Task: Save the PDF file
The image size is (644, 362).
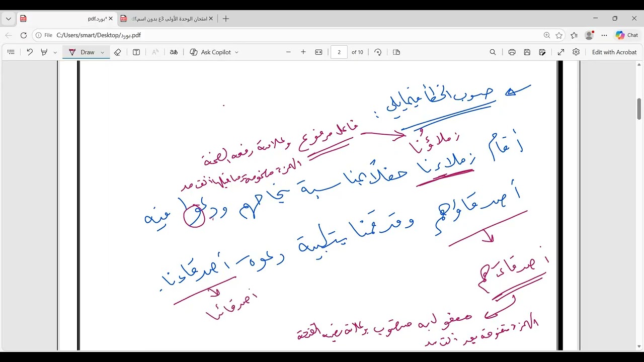Action: [x=527, y=52]
